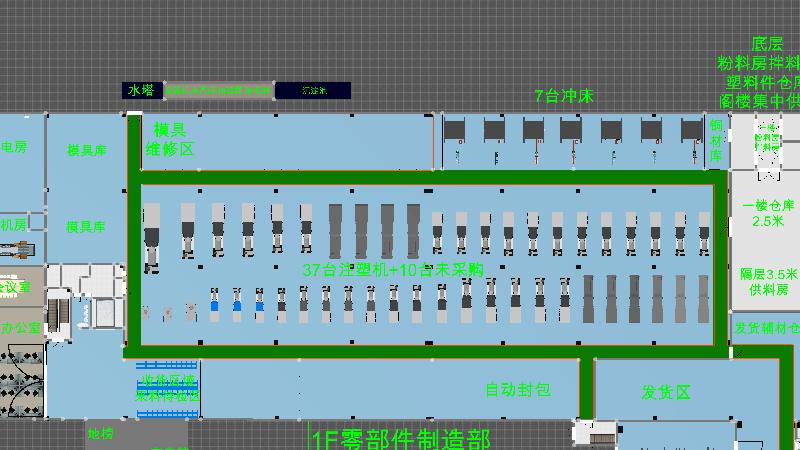Click the gray text box right of 水塔
This screenshot has height=450, width=800.
(218, 90)
